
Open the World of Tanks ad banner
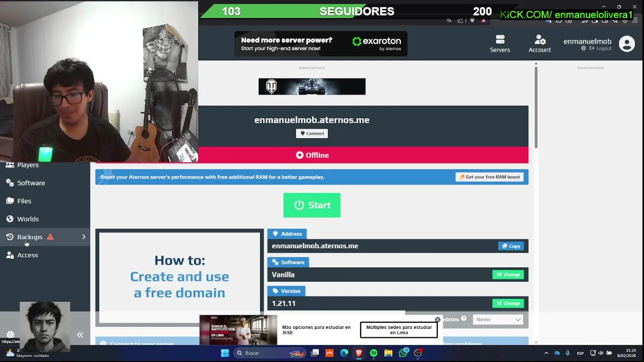(312, 86)
